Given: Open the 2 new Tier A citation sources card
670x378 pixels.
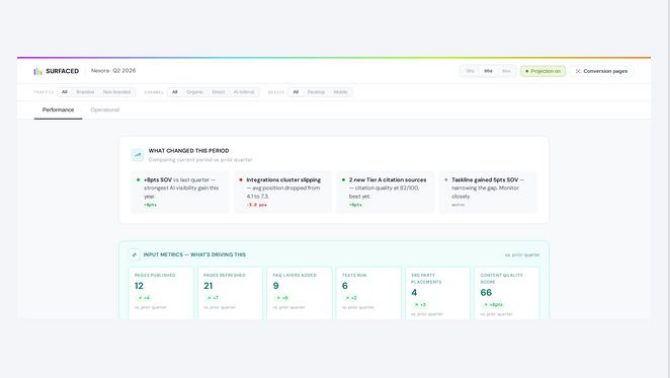Looking at the screenshot, I should tap(385, 192).
